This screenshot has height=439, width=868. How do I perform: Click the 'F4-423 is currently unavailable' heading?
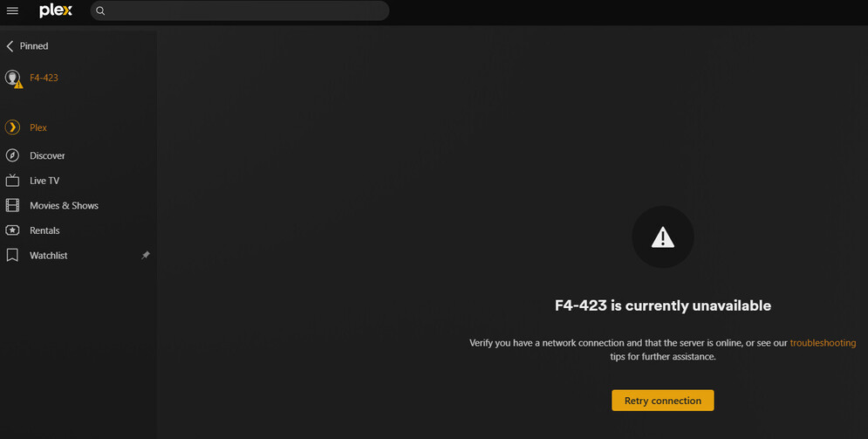click(x=663, y=305)
